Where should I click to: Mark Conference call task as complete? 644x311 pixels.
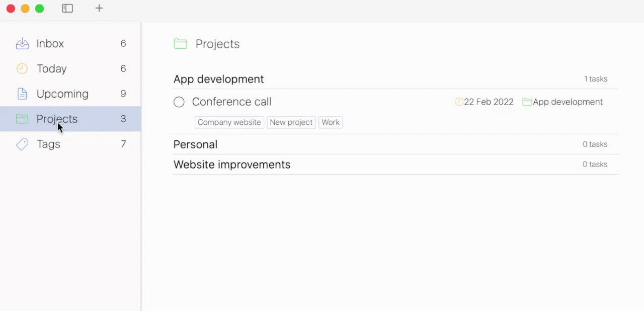coord(179,102)
